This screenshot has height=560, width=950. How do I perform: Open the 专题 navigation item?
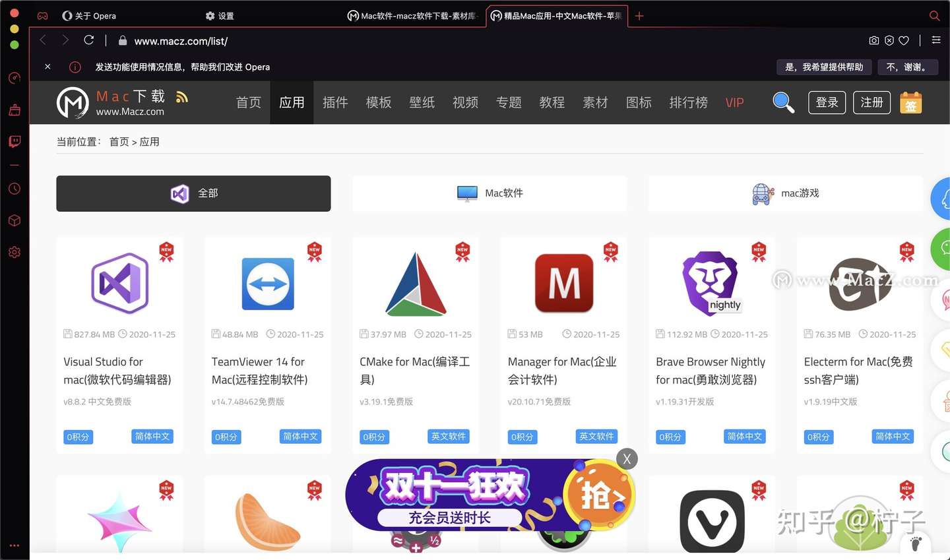click(509, 102)
